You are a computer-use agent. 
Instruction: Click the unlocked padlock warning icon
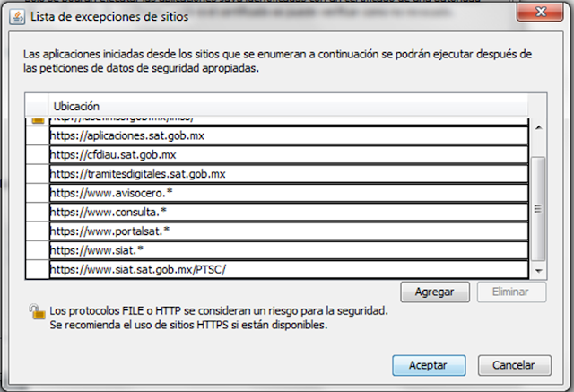[37, 312]
